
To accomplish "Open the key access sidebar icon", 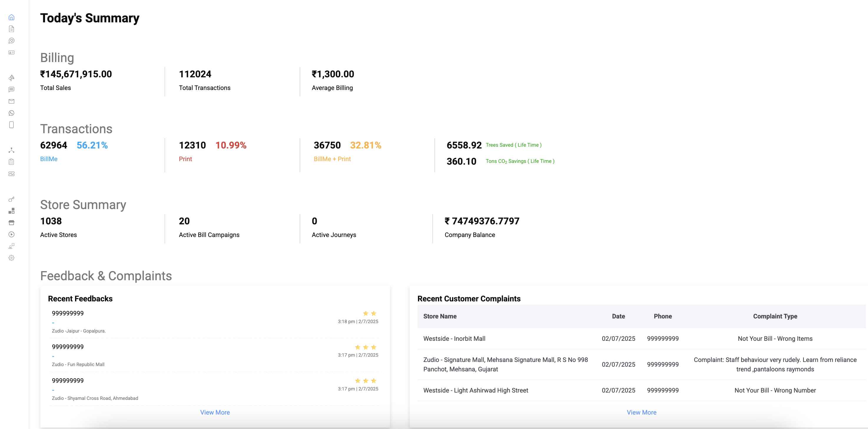I will coord(11,199).
